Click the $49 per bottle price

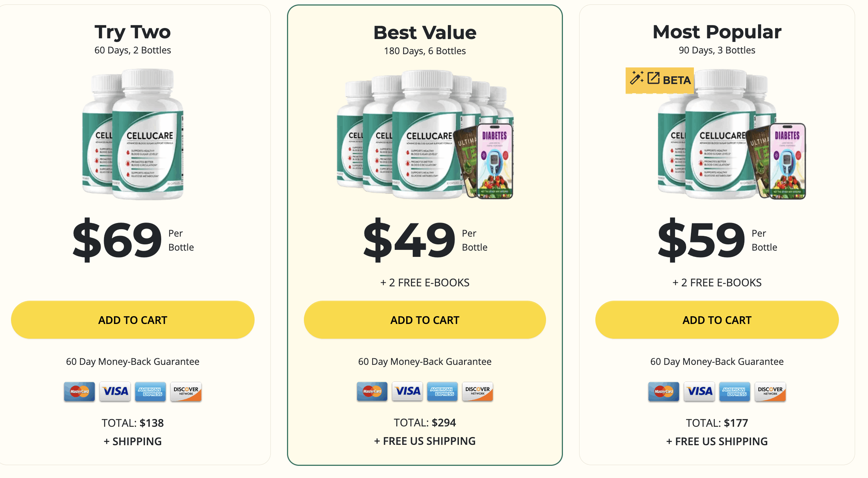coord(409,239)
